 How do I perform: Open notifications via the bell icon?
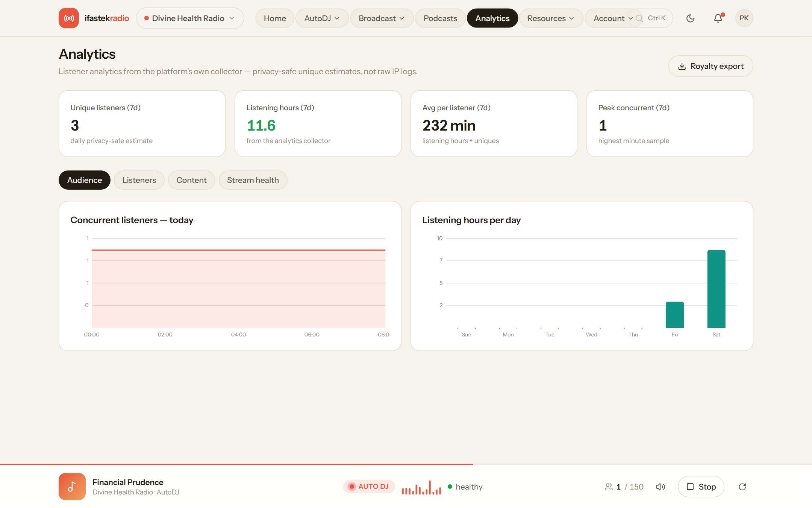(x=718, y=18)
